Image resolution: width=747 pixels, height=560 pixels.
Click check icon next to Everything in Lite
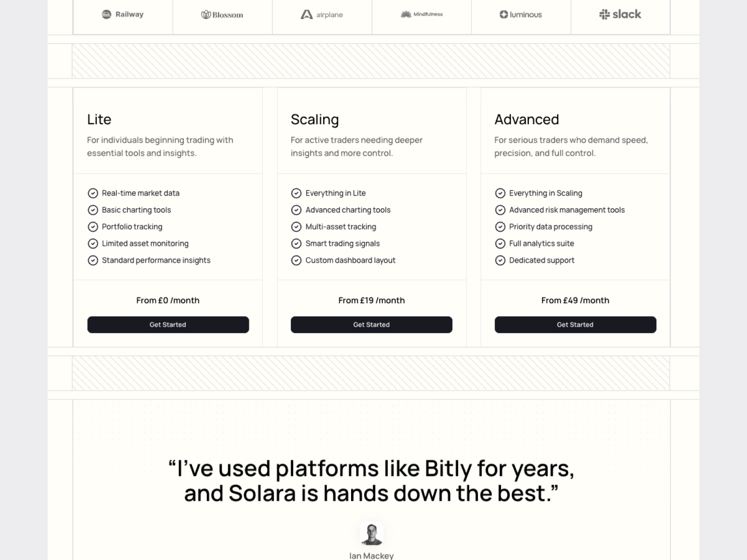point(296,193)
